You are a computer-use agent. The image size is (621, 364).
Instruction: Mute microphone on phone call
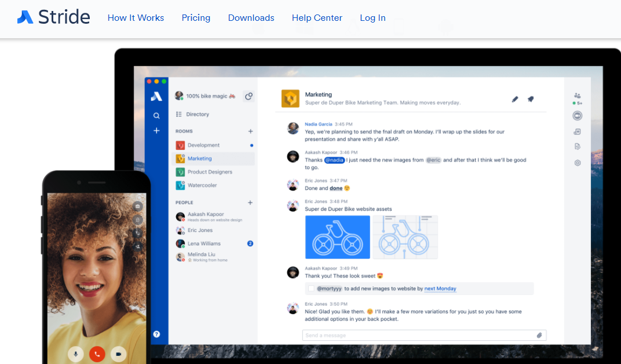point(76,354)
